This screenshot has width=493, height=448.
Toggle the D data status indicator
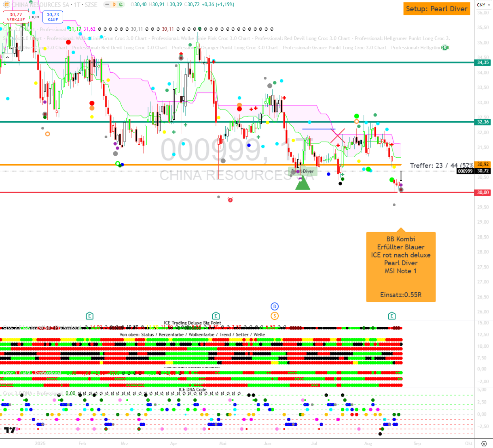pyautogui.click(x=114, y=5)
